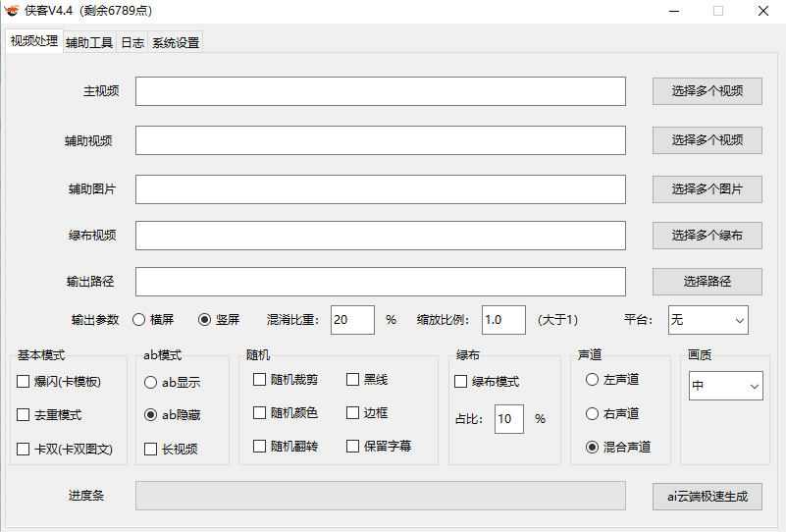This screenshot has height=532, width=786.
Task: Expand the 平台 dropdown
Action: [707, 320]
